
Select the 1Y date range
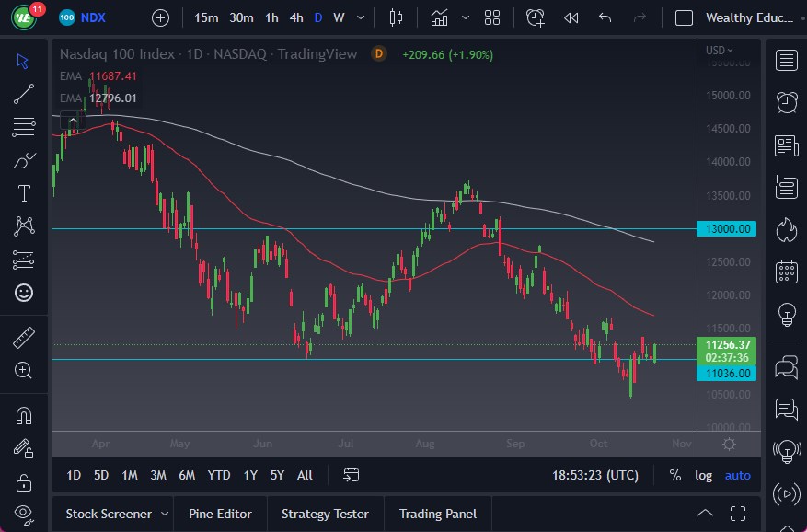pyautogui.click(x=248, y=475)
